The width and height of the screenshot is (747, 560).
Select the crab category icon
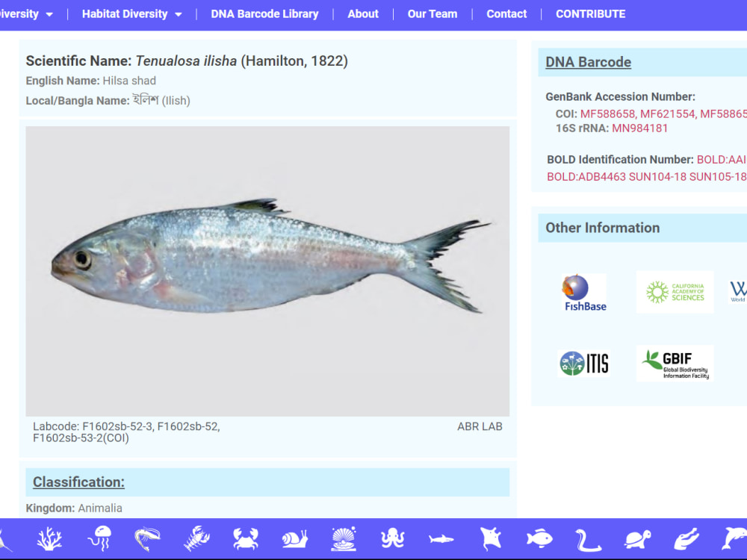(x=246, y=539)
